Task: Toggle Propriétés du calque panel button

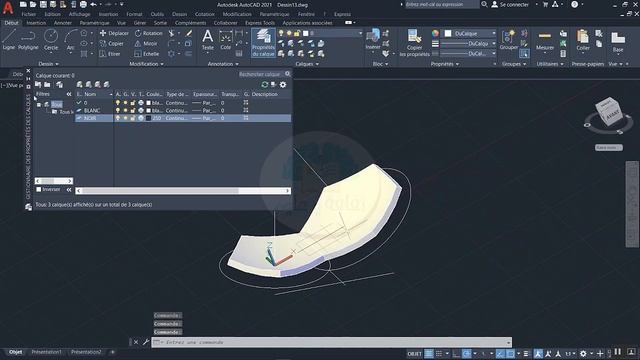Action: [x=263, y=42]
